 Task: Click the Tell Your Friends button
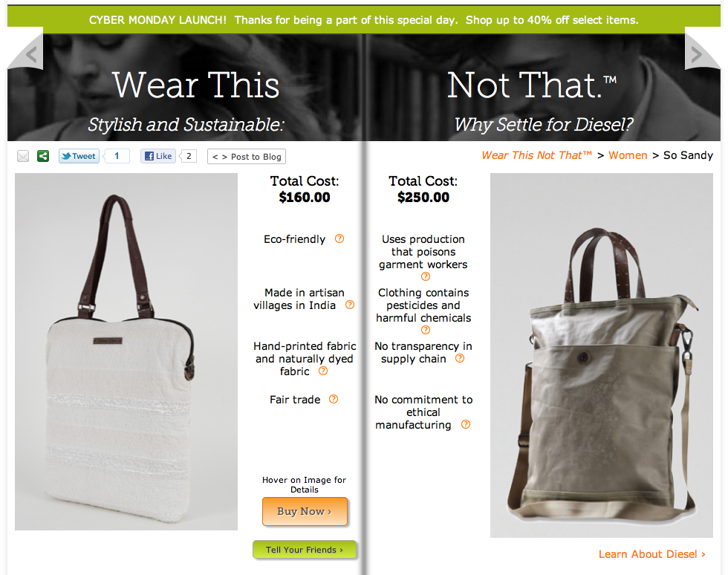coord(305,550)
